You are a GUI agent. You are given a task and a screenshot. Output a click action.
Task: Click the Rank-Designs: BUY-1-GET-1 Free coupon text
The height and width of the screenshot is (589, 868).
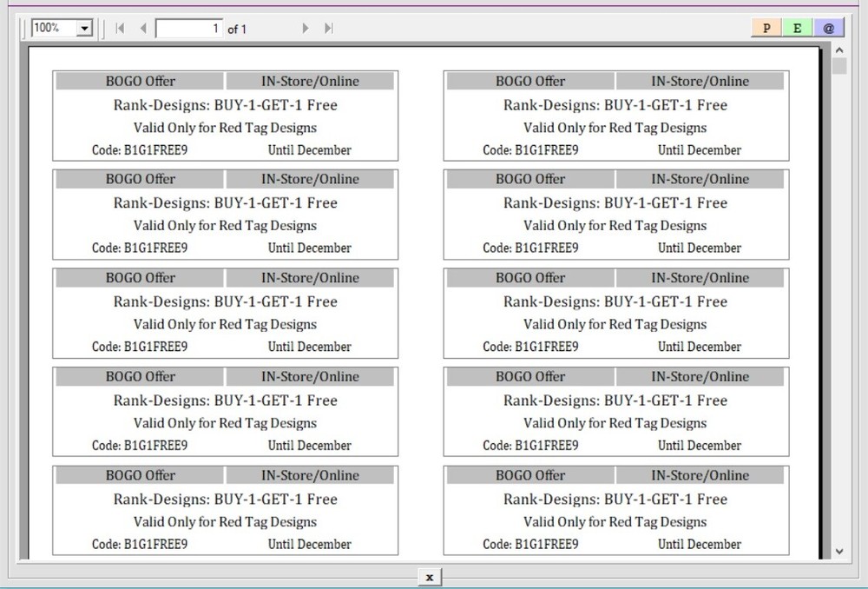225,105
